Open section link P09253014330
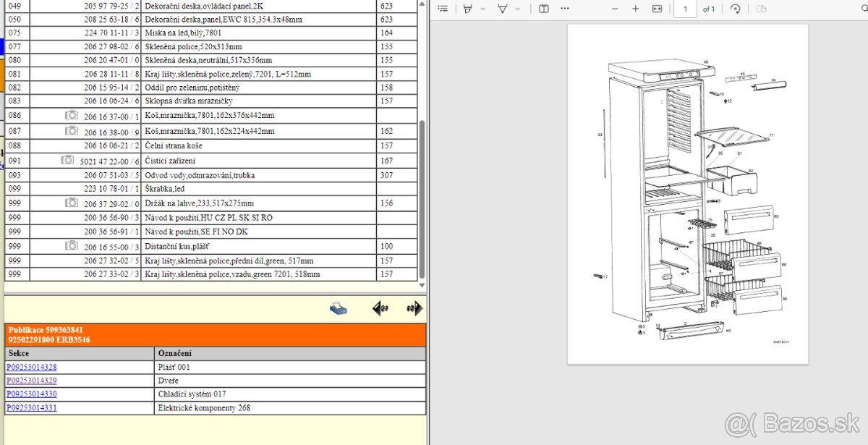 (x=32, y=394)
